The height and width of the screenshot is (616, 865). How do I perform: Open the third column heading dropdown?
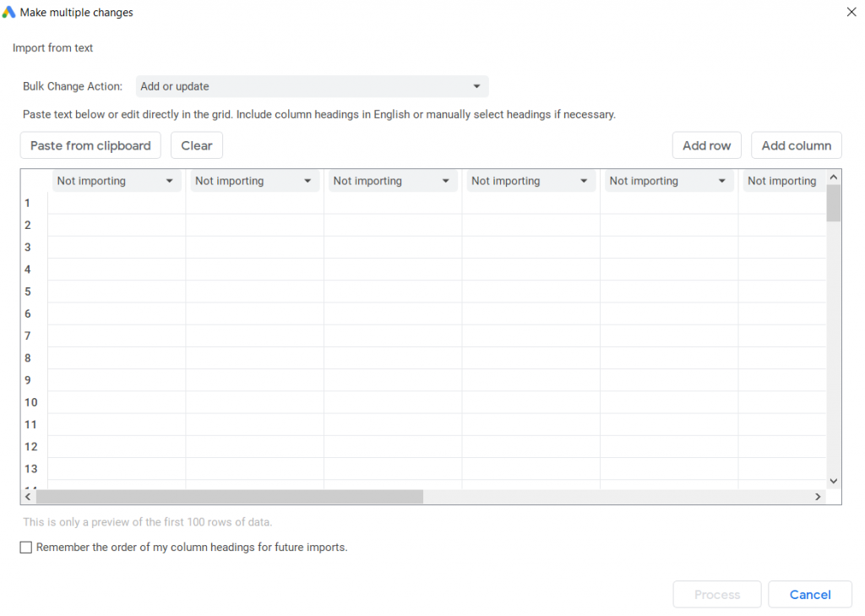coord(393,181)
